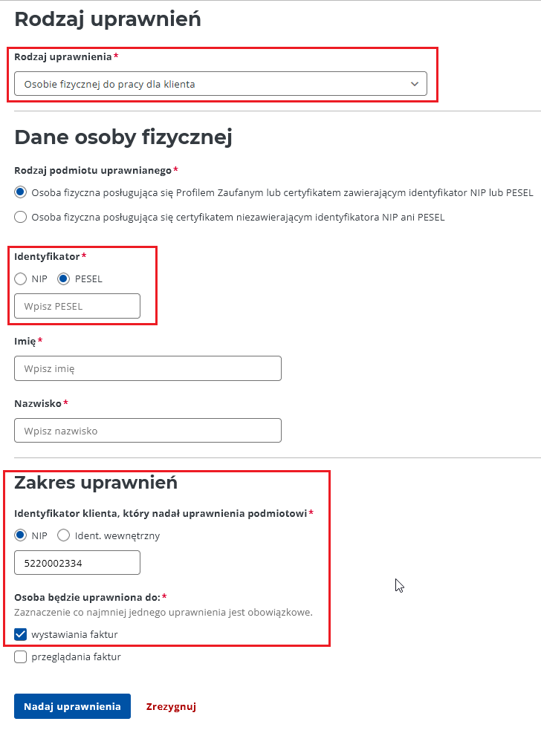Click the client NIP field containing 5220002334

pyautogui.click(x=77, y=563)
